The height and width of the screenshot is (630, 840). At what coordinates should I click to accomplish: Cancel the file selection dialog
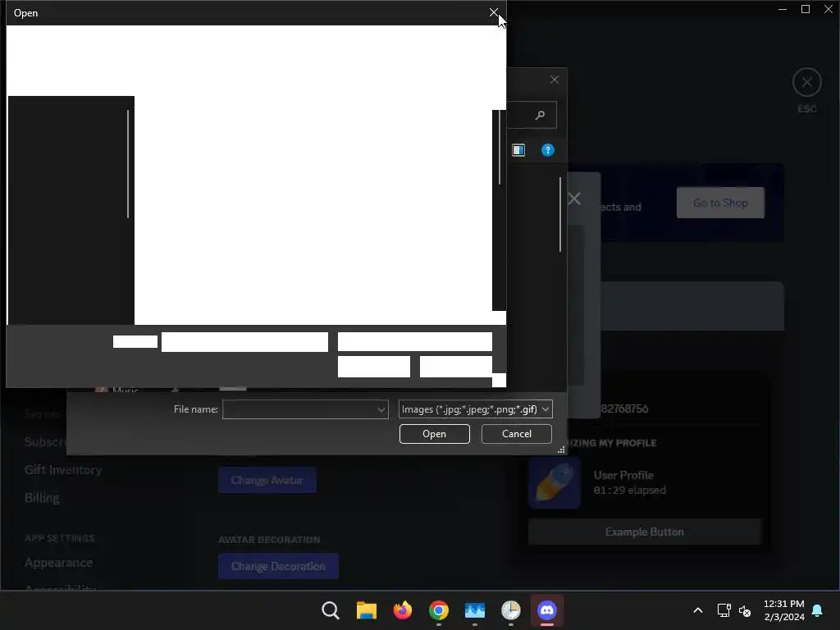[517, 434]
